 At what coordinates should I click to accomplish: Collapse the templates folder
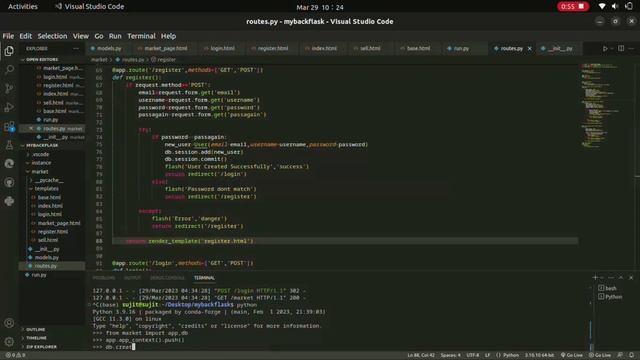click(46, 189)
